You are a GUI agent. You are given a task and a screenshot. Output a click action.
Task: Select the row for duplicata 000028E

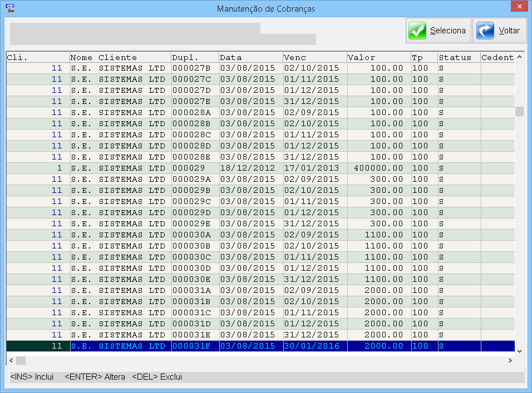191,157
